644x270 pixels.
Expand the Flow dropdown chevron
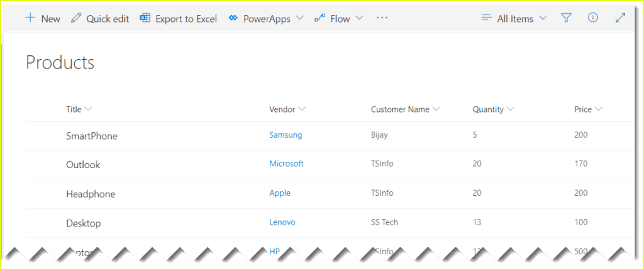click(359, 18)
